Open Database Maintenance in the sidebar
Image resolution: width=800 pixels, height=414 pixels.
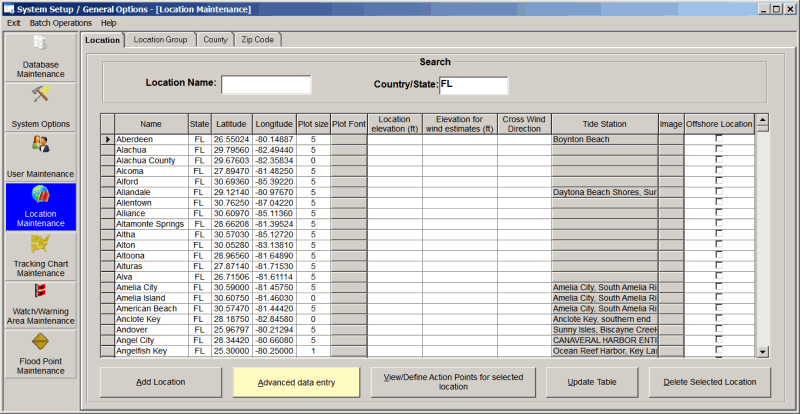(40, 56)
